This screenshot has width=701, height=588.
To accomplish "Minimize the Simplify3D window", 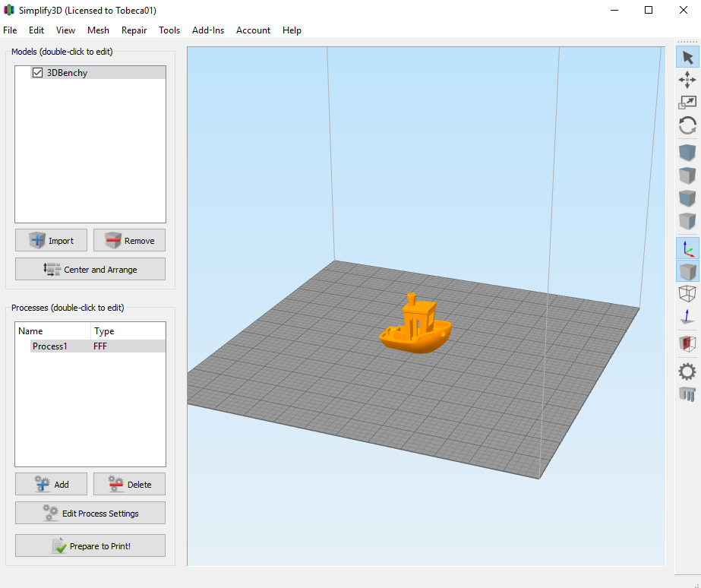I will point(614,10).
